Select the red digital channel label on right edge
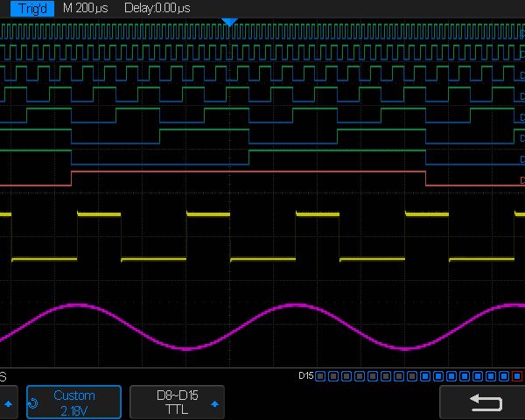 click(521, 180)
